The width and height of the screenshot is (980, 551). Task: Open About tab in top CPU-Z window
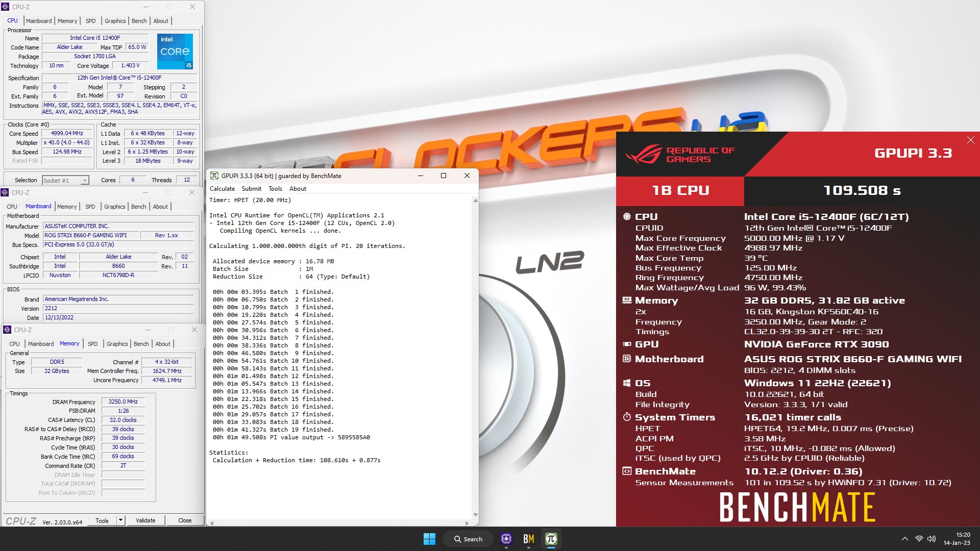161,21
